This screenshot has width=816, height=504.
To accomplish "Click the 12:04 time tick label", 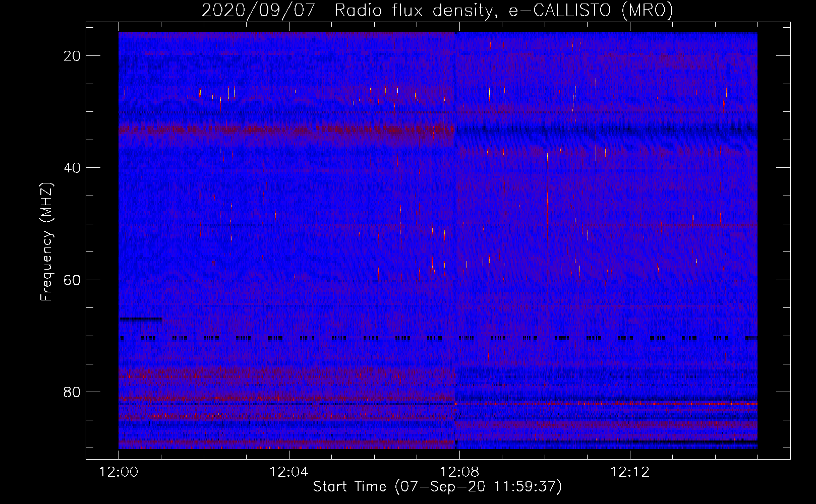I will pyautogui.click(x=289, y=472).
